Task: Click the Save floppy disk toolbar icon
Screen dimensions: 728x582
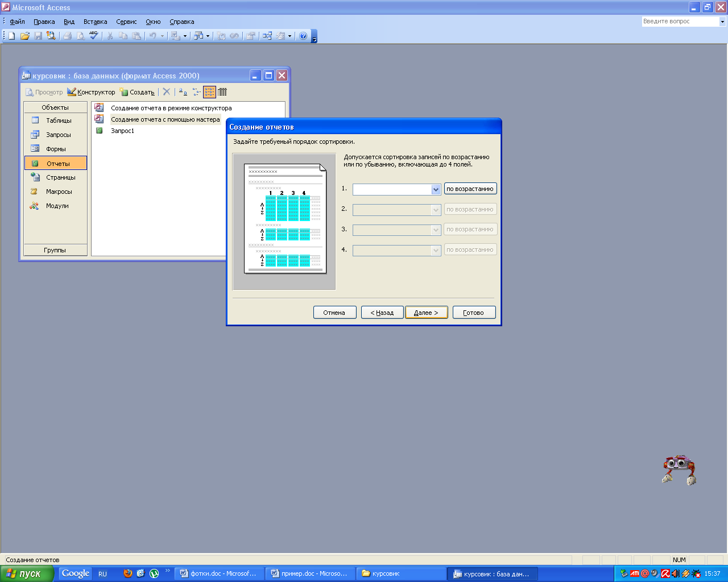Action: 38,36
